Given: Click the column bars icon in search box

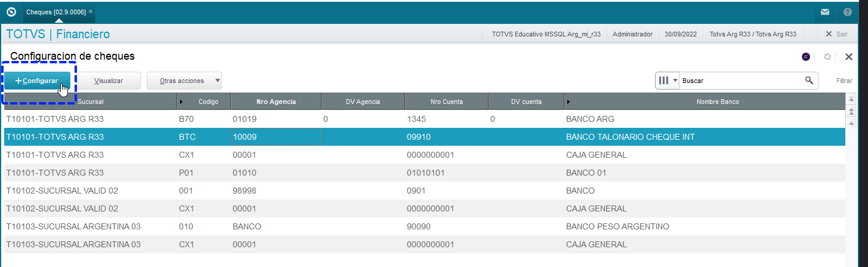Looking at the screenshot, I should point(663,80).
